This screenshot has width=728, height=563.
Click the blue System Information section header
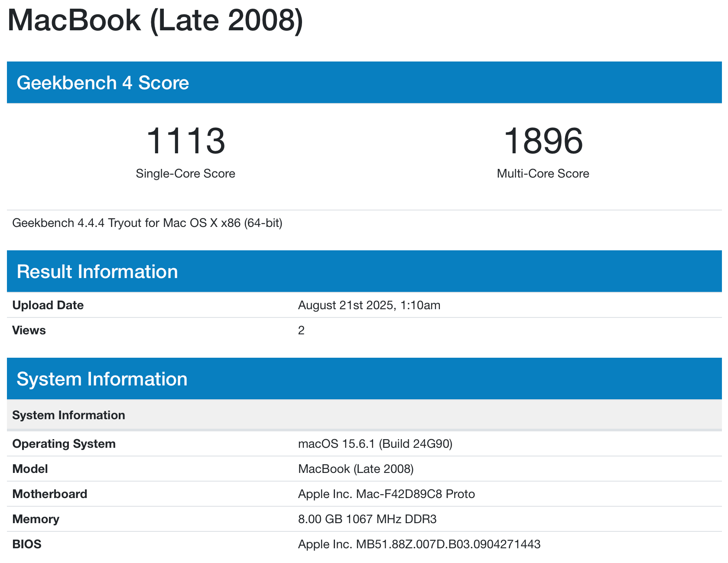coord(364,379)
